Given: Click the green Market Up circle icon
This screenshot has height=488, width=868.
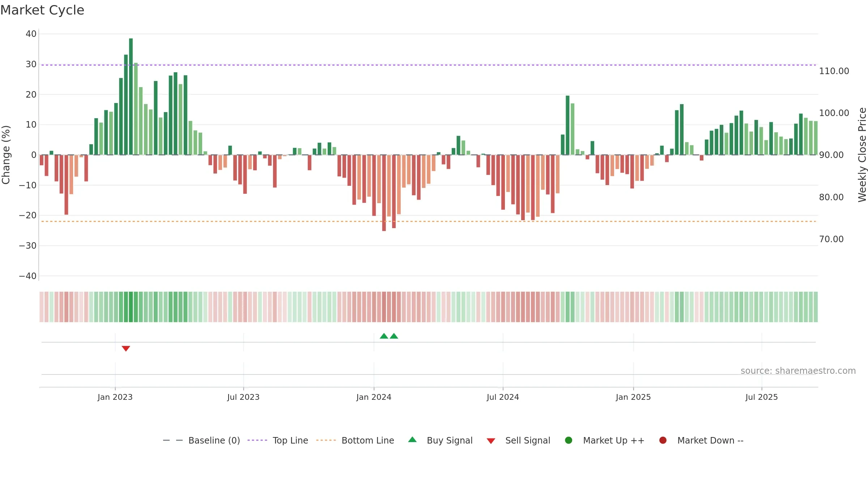Looking at the screenshot, I should 569,440.
